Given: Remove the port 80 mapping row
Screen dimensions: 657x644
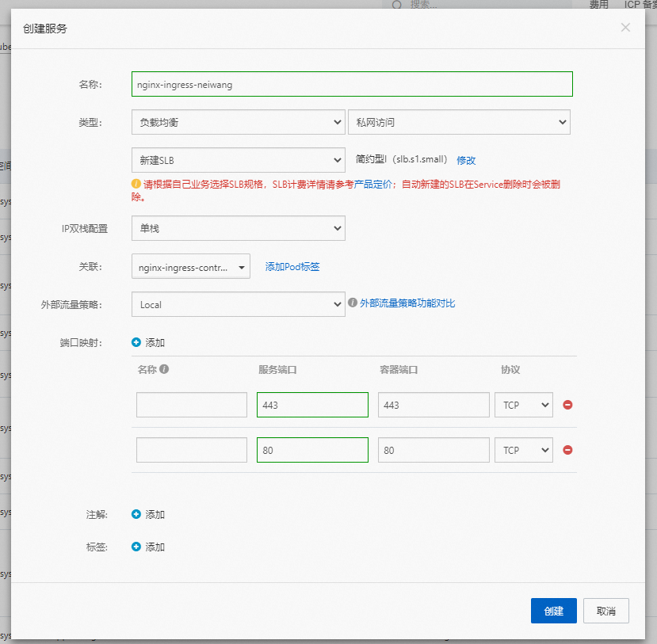Looking at the screenshot, I should [x=567, y=450].
